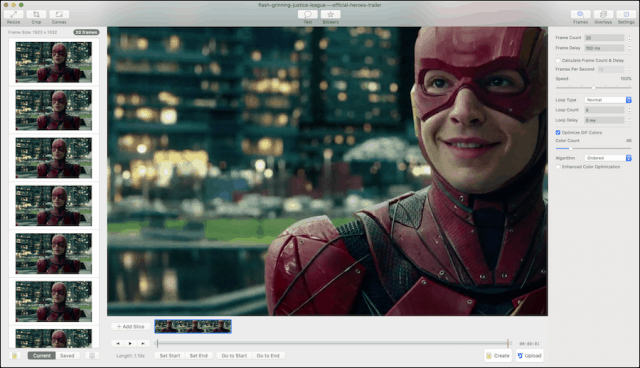Select the Crop tool icon
This screenshot has height=368, width=640.
click(x=36, y=14)
